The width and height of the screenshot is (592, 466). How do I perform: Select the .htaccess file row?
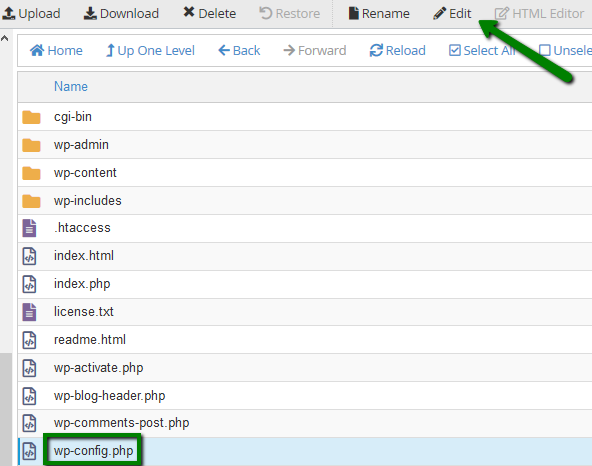pyautogui.click(x=305, y=228)
